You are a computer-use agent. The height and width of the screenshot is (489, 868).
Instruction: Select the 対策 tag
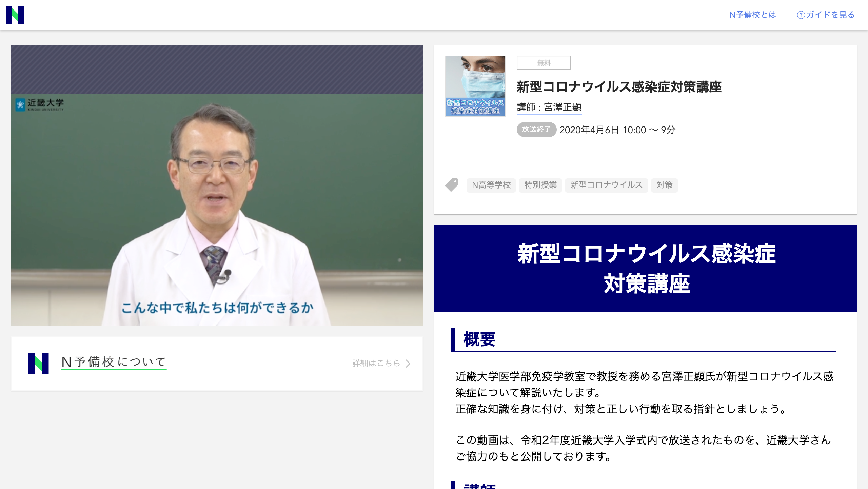coord(664,185)
